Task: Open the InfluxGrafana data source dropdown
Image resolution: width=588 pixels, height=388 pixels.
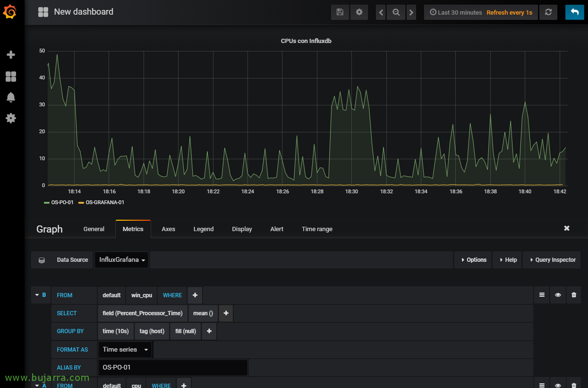Action: [121, 260]
